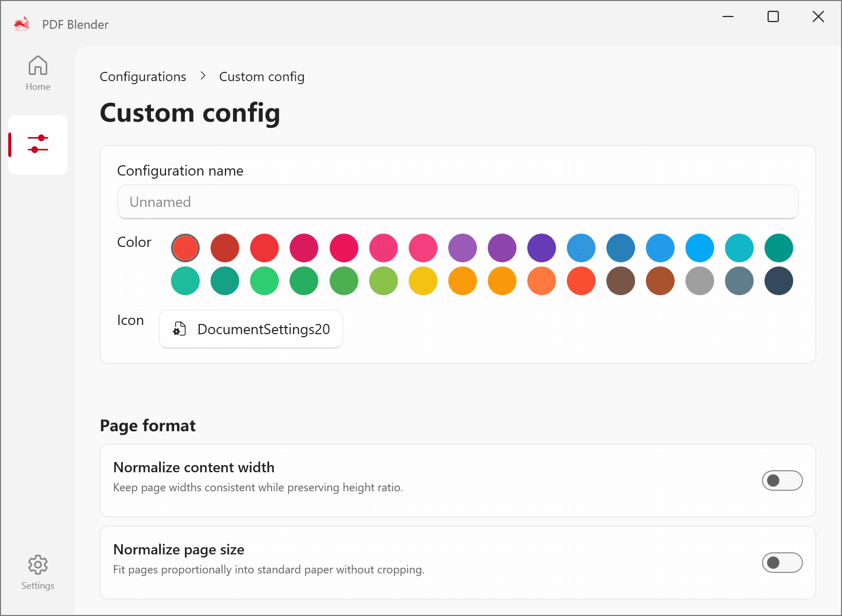
Task: Minimize the PDF Blender window
Action: click(728, 16)
